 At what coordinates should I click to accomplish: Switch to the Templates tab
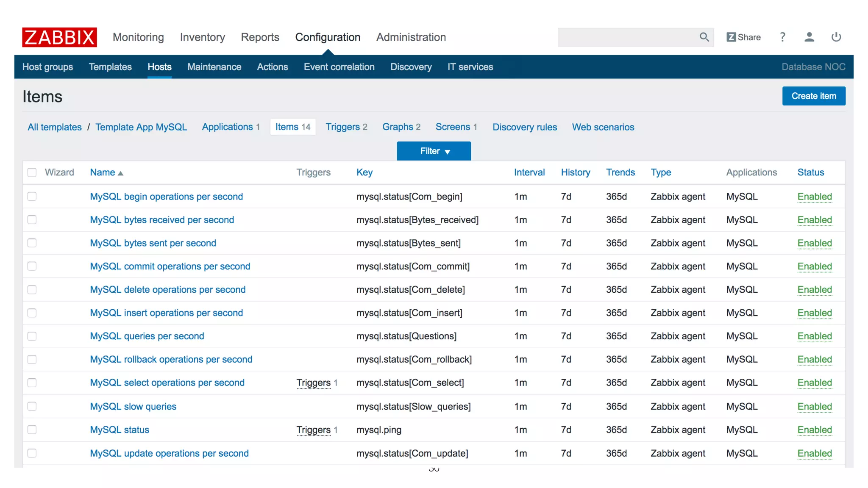pos(110,67)
